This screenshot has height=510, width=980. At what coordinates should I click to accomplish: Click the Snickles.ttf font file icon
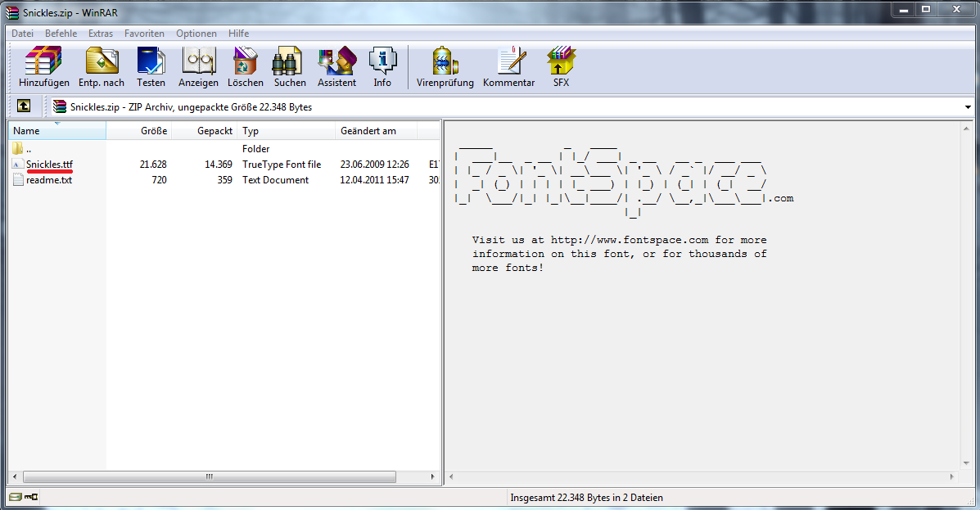coord(17,165)
